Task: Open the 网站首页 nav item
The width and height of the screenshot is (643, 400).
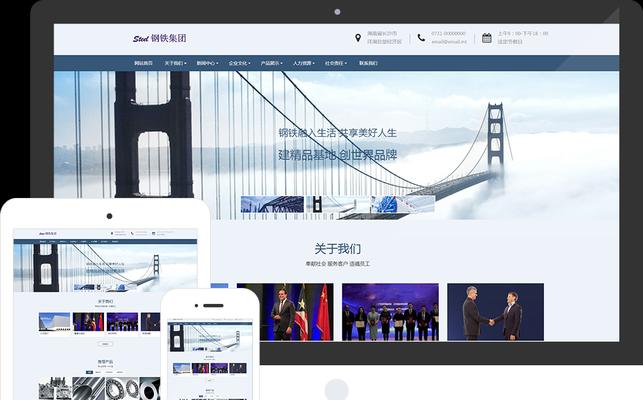Action: (143, 63)
